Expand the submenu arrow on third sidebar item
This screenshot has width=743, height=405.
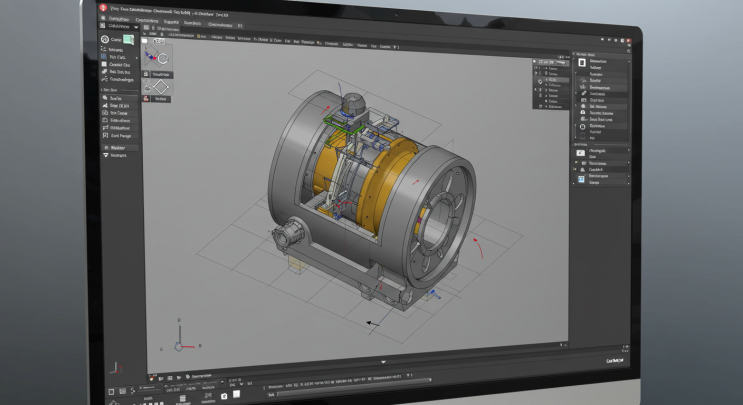click(x=137, y=58)
